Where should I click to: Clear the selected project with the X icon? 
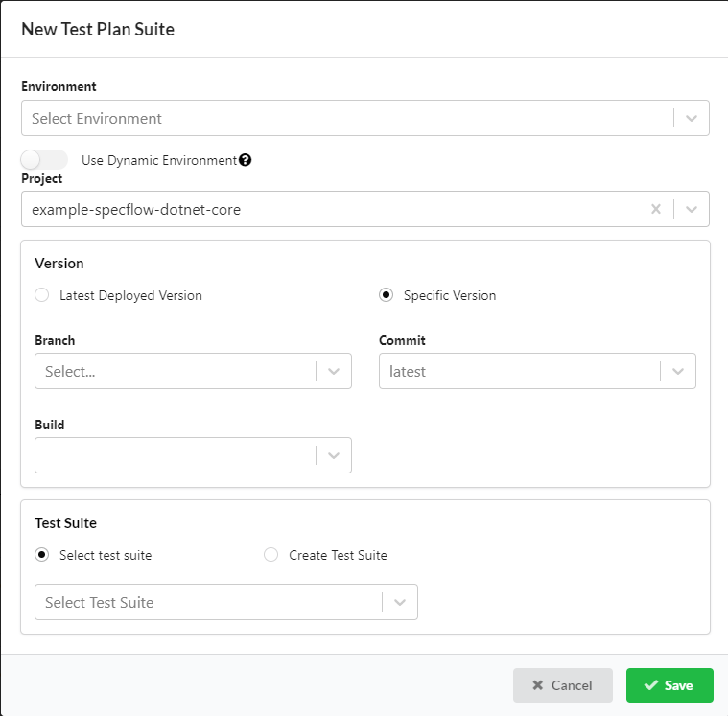tap(656, 209)
